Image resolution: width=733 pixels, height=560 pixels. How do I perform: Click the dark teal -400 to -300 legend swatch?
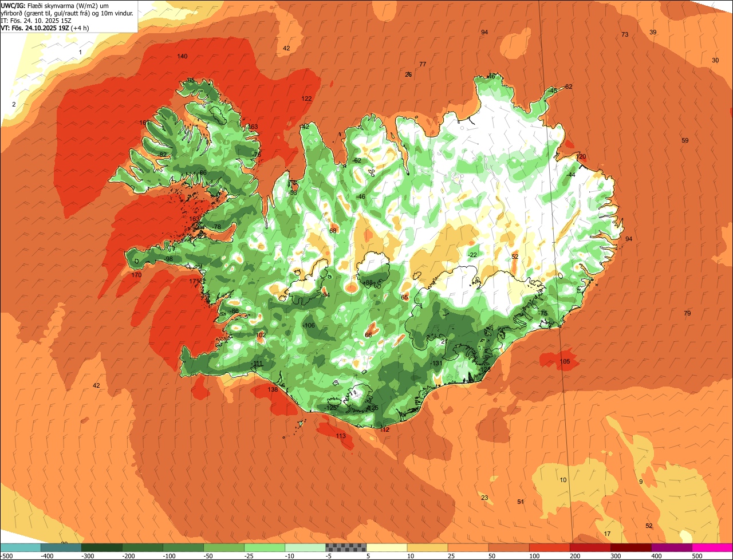[61, 547]
